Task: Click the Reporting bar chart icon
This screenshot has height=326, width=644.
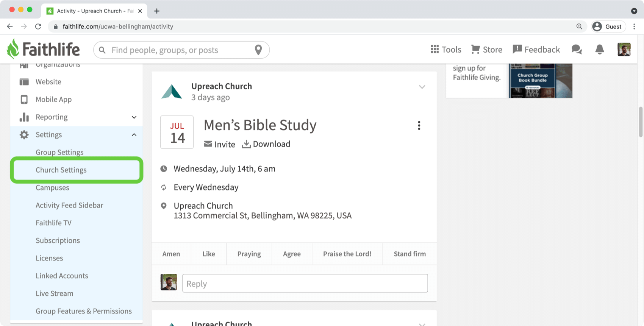Action: click(24, 117)
